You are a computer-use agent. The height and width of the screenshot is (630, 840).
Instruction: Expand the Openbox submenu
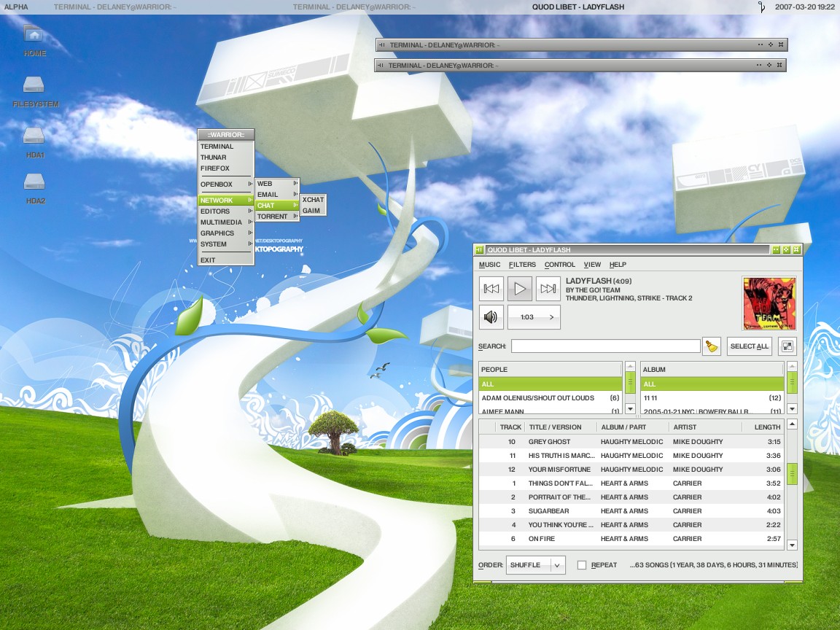click(225, 184)
